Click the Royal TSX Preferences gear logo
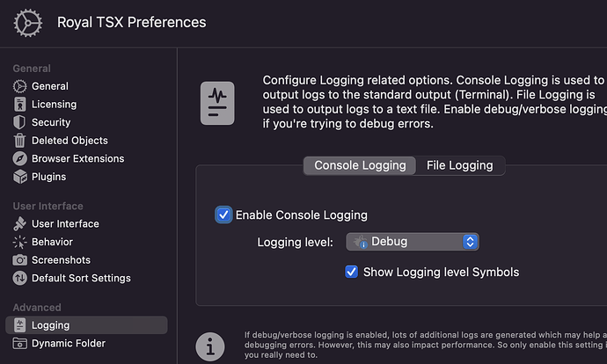This screenshot has height=364, width=607. click(28, 22)
